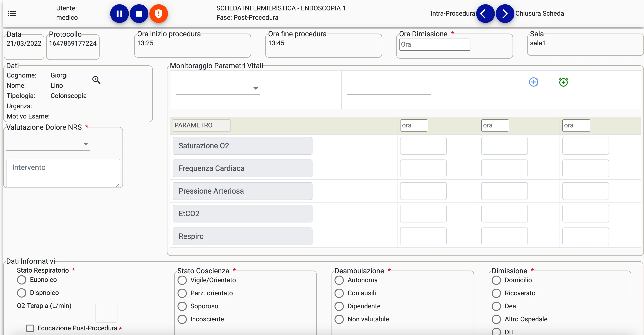This screenshot has height=335, width=644.
Task: Click the magnifier icon beside patient data
Action: pos(96,80)
